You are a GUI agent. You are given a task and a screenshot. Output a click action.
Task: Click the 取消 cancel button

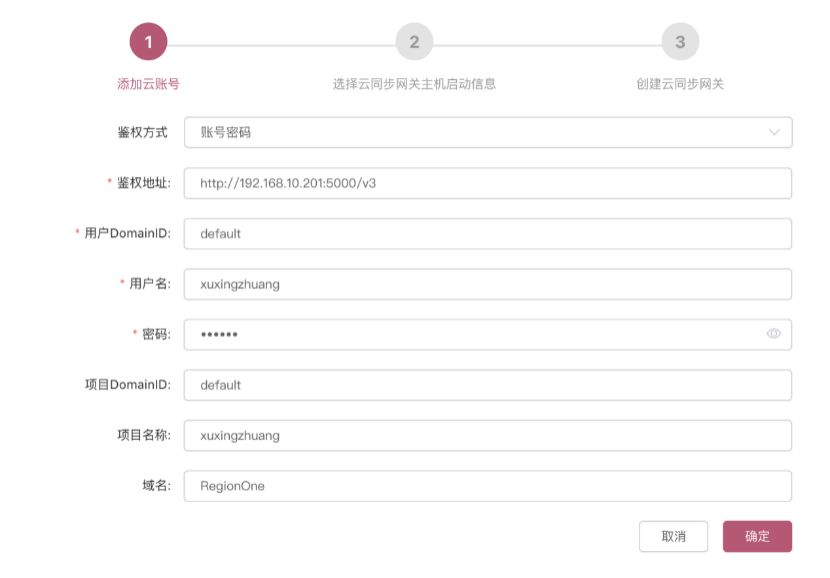click(675, 536)
